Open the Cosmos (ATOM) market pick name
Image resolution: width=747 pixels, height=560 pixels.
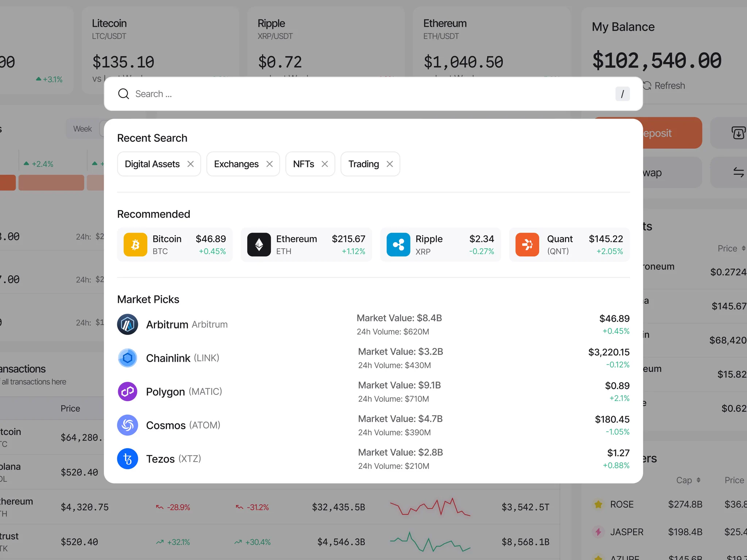[183, 425]
